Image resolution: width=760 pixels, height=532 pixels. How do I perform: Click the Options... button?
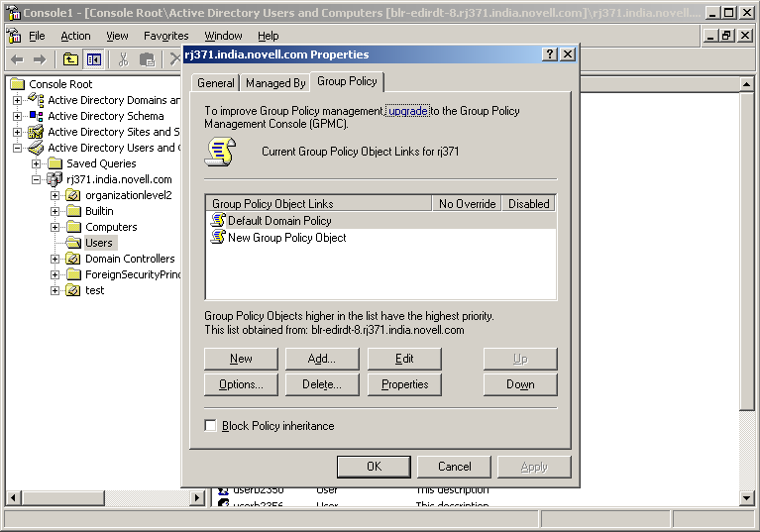(241, 384)
